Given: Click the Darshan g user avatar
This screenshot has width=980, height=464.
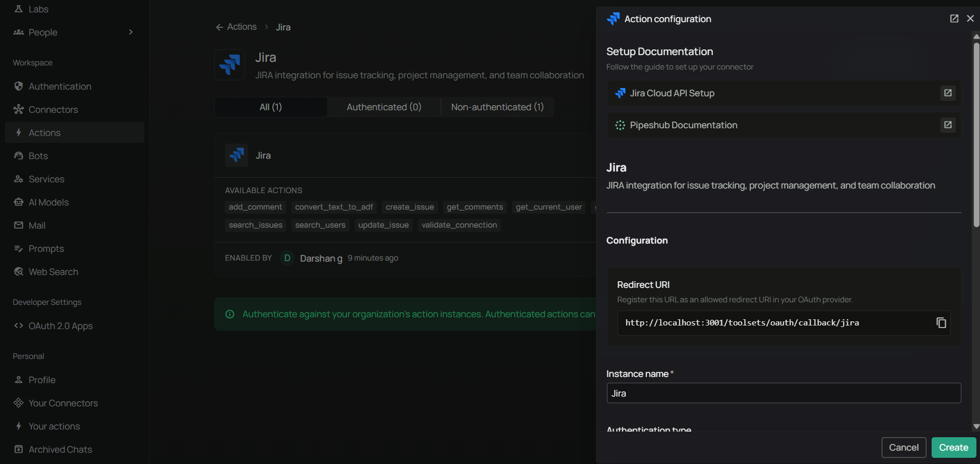Looking at the screenshot, I should click(x=287, y=258).
